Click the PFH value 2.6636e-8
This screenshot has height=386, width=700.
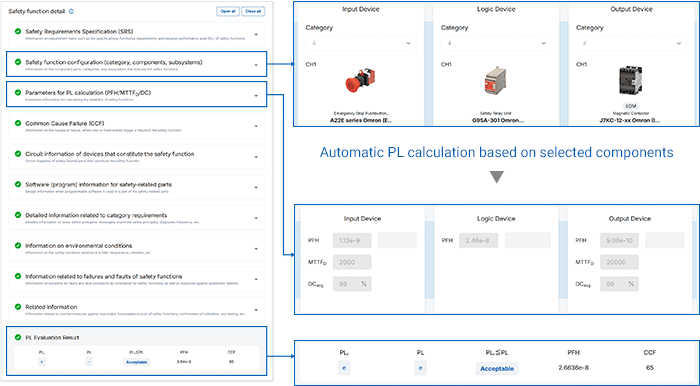[x=574, y=368]
